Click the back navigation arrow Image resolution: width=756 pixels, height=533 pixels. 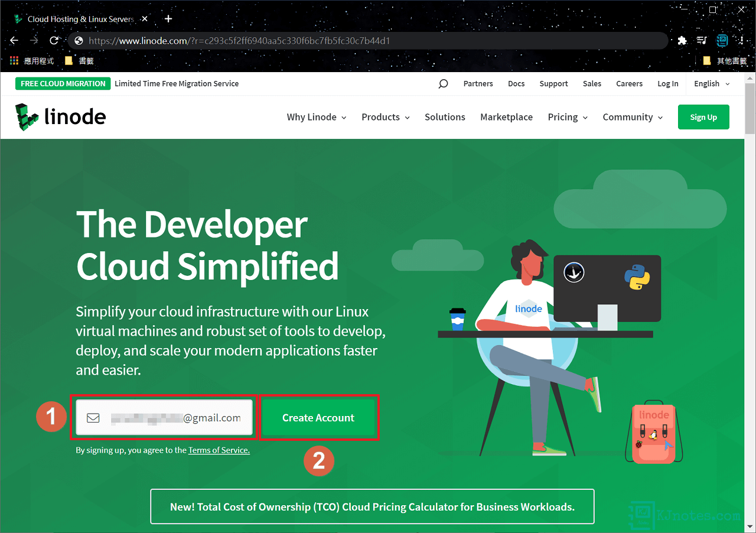tap(14, 40)
